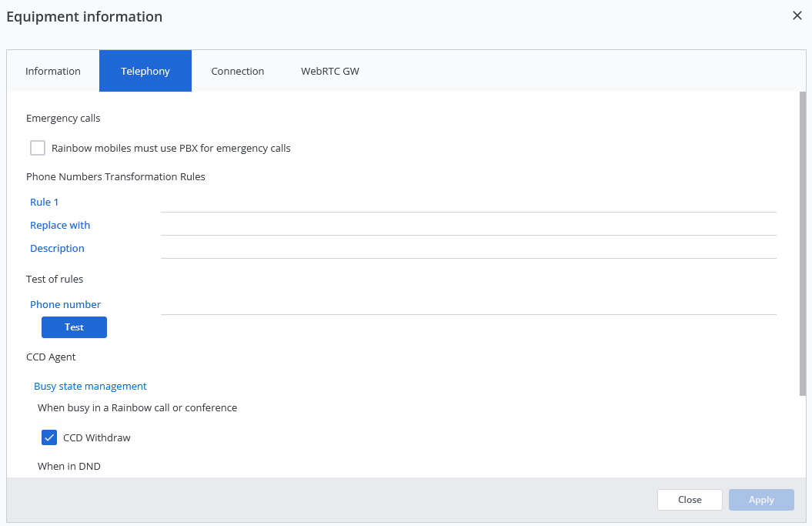Focus the Phone number input field

[468, 305]
